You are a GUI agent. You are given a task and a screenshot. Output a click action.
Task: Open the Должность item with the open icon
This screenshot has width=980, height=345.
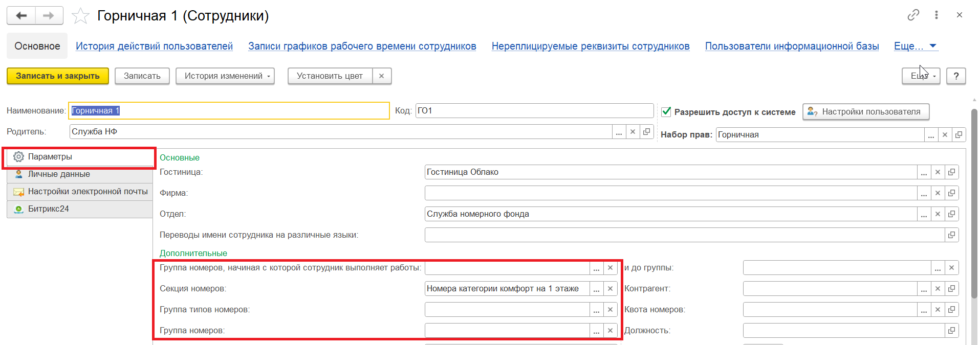pos(951,331)
